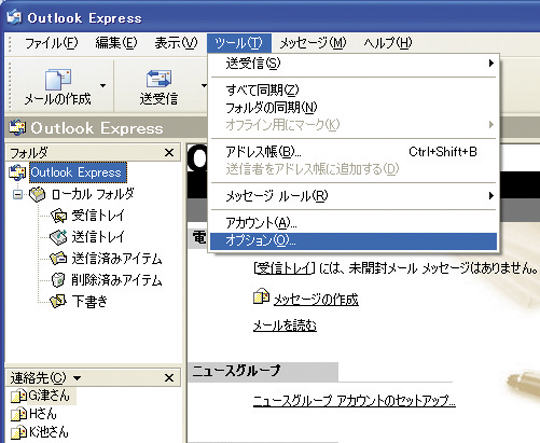The width and height of the screenshot is (540, 443).
Task: Open the メッセージ(M) menu
Action: click(313, 43)
